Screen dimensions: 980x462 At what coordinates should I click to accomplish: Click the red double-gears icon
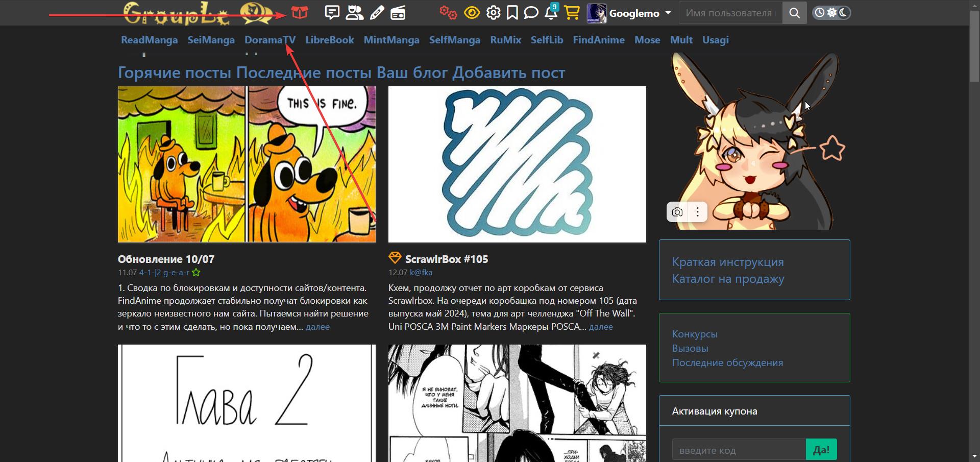448,12
